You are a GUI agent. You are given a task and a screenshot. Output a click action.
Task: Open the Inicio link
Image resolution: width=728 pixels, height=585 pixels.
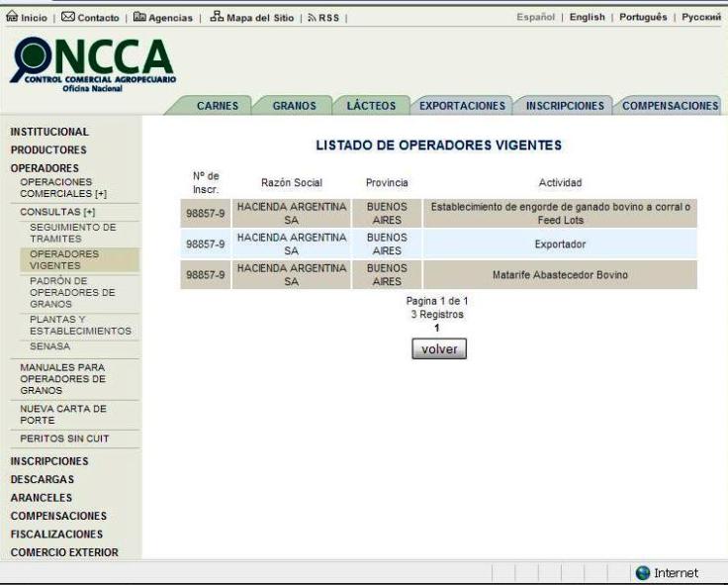[x=34, y=18]
